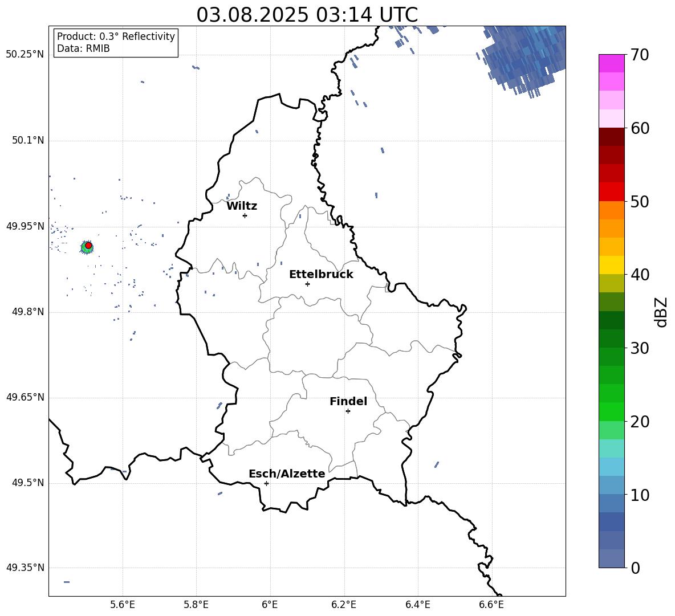This screenshot has height=616, width=675.
Task: Click the red radar echo dot
Action: coord(88,245)
